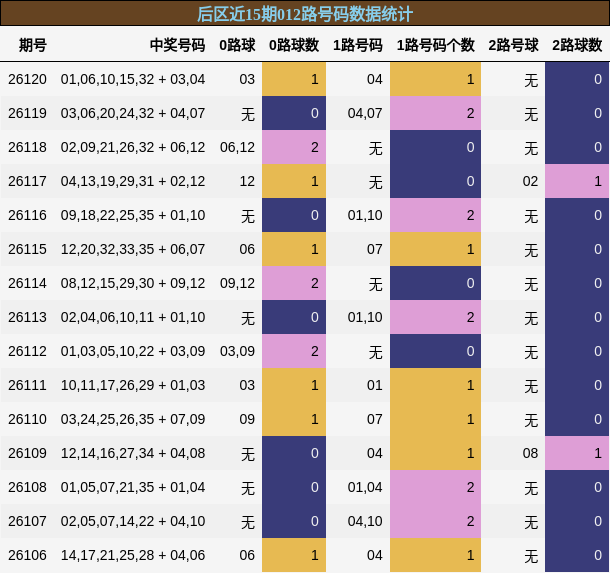Click 2路号球 value 02 in row 26117

[x=530, y=181]
